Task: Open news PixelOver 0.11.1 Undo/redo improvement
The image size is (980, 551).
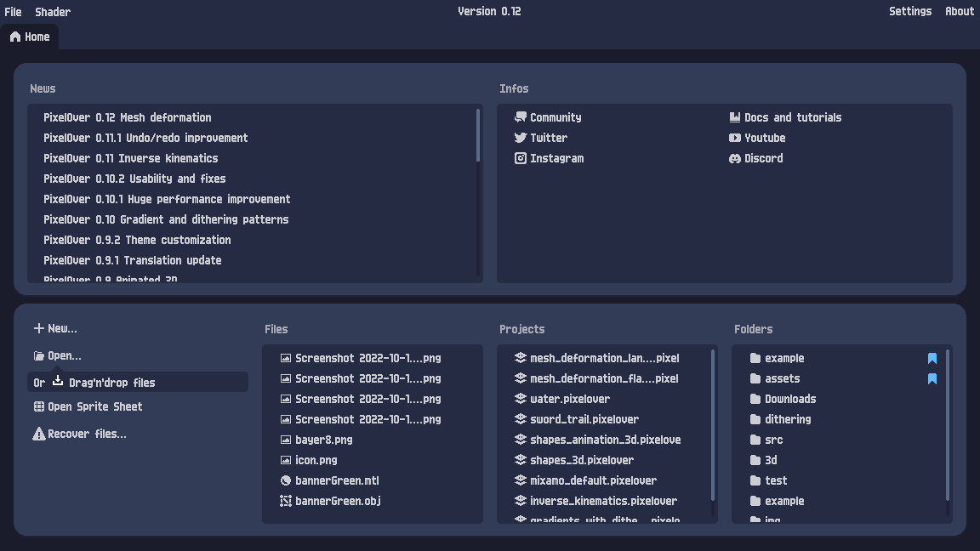Action: click(x=145, y=138)
